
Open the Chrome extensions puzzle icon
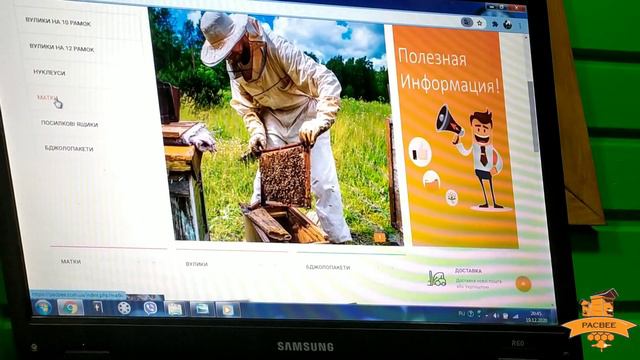494,24
